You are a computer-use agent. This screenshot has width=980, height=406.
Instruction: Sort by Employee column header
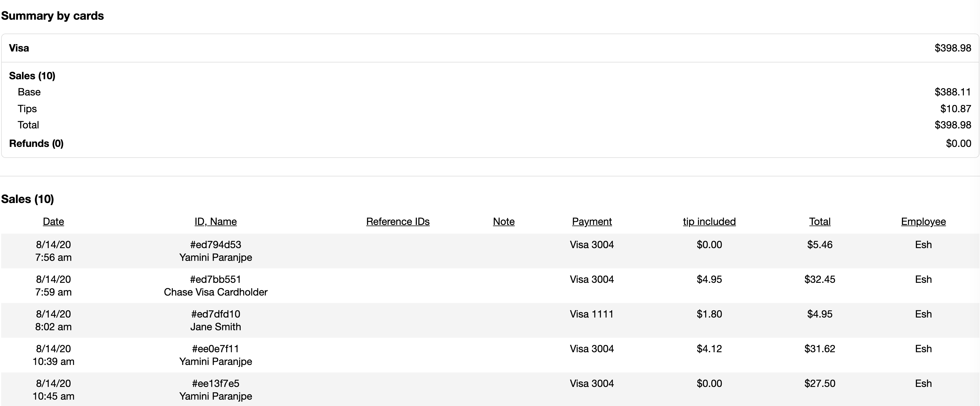pyautogui.click(x=923, y=221)
